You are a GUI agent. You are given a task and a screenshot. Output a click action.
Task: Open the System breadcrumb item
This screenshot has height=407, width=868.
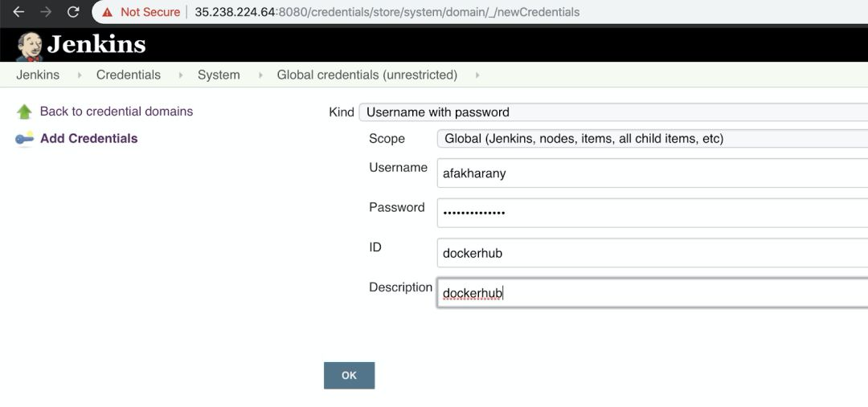(x=219, y=75)
